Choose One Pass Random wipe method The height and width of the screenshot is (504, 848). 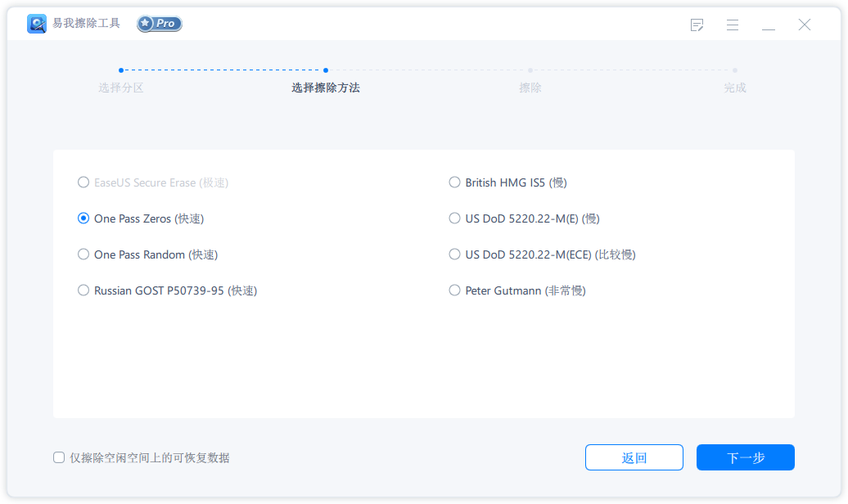83,254
